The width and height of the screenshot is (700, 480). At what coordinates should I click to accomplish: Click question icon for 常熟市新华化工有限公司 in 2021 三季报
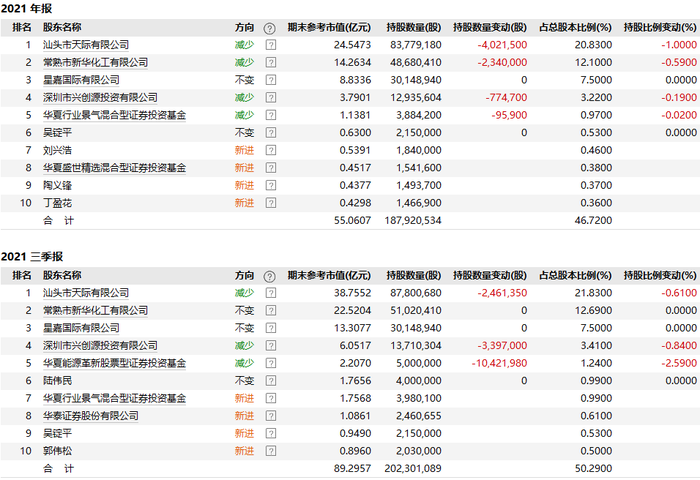(271, 310)
